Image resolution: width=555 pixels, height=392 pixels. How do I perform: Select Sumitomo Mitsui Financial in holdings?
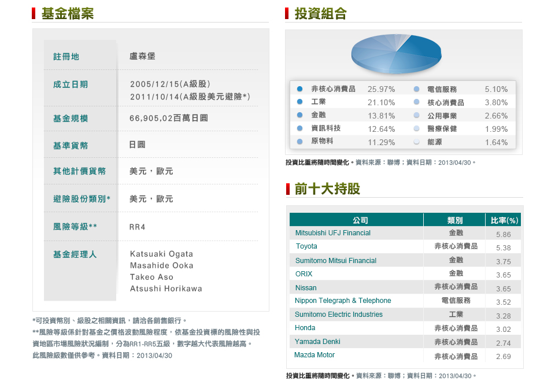click(335, 261)
